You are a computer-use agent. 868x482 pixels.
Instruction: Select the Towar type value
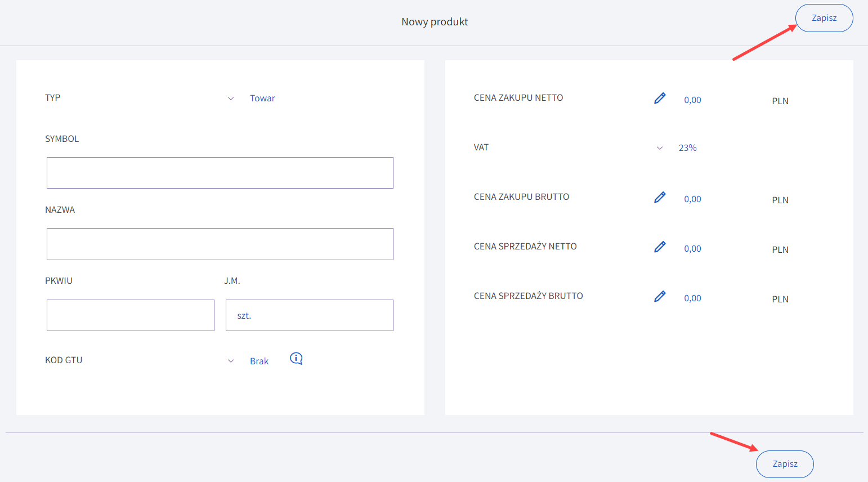tap(262, 99)
